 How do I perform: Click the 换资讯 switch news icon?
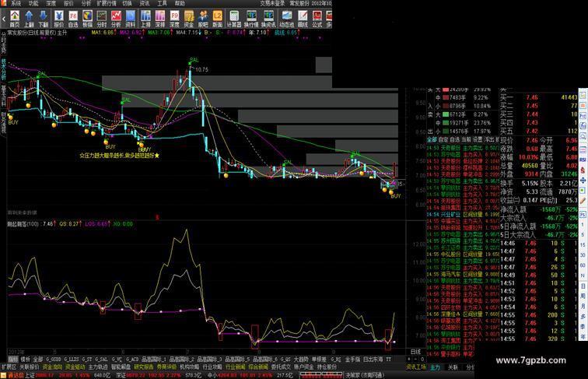[x=268, y=19]
